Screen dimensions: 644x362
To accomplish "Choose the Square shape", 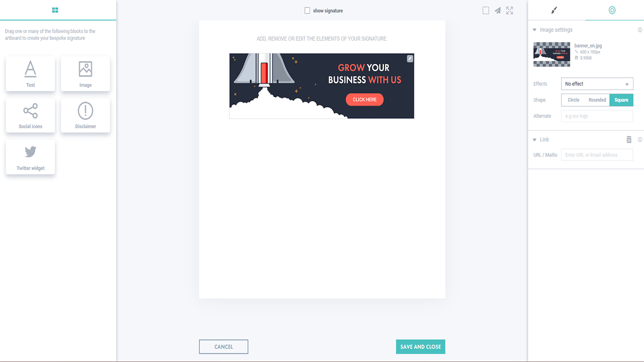I will coord(621,100).
